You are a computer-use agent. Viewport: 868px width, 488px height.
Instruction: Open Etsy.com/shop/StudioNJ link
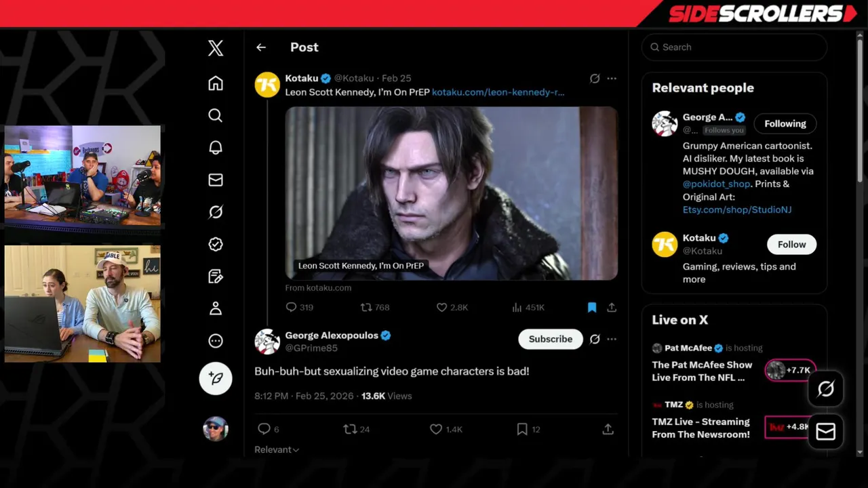coord(737,209)
